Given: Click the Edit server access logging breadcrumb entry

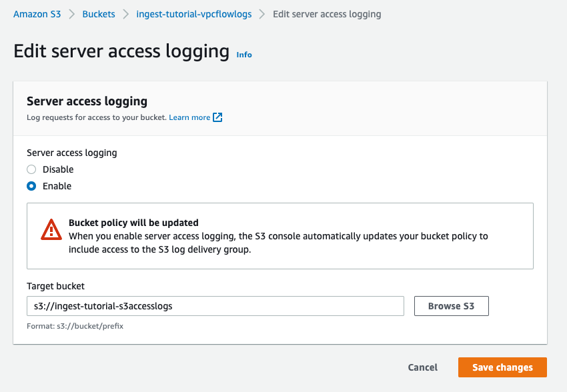Looking at the screenshot, I should tap(327, 13).
